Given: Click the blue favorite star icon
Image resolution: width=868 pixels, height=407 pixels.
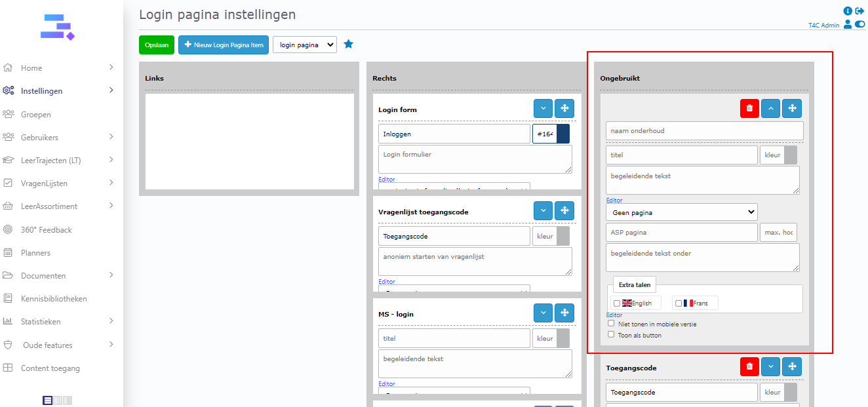Looking at the screenshot, I should 349,45.
